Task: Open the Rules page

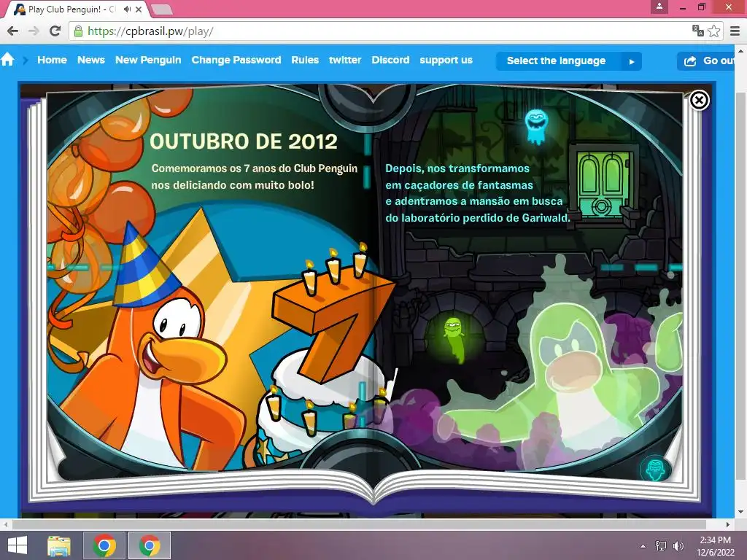Action: (x=305, y=60)
